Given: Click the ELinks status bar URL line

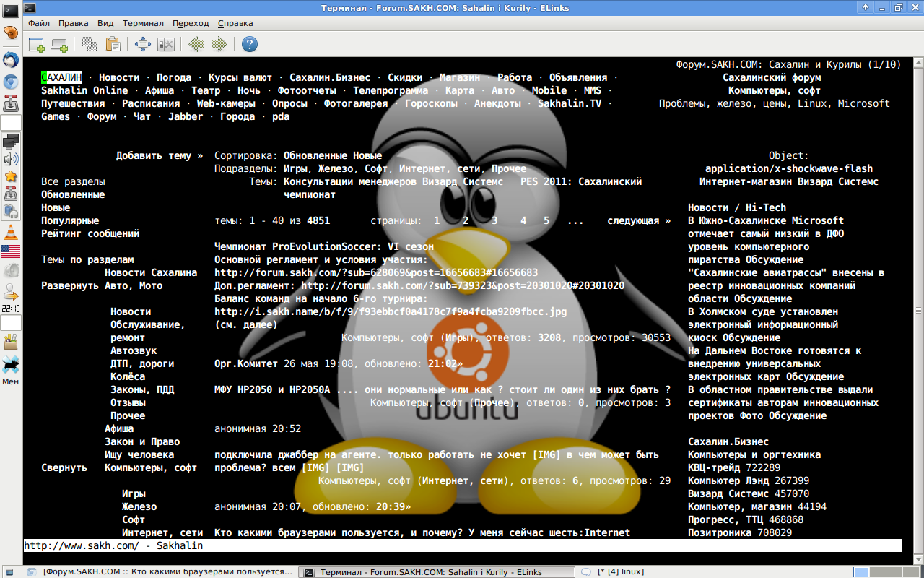Looking at the screenshot, I should [x=462, y=545].
